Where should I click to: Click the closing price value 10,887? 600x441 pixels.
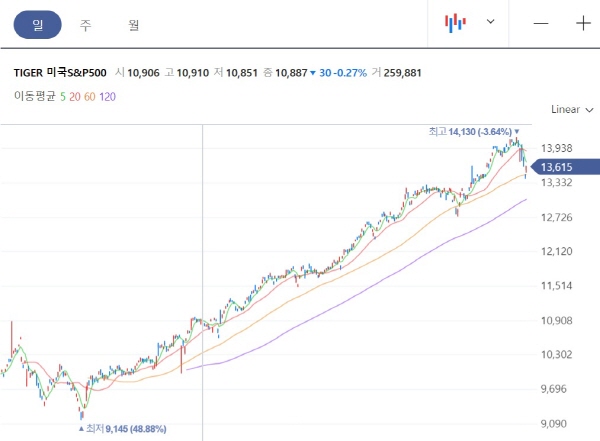click(x=291, y=73)
